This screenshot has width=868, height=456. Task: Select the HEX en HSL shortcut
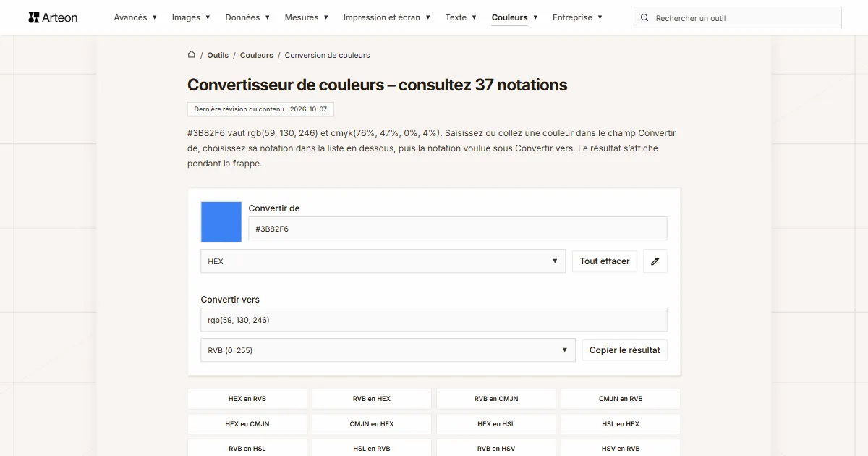coord(496,424)
